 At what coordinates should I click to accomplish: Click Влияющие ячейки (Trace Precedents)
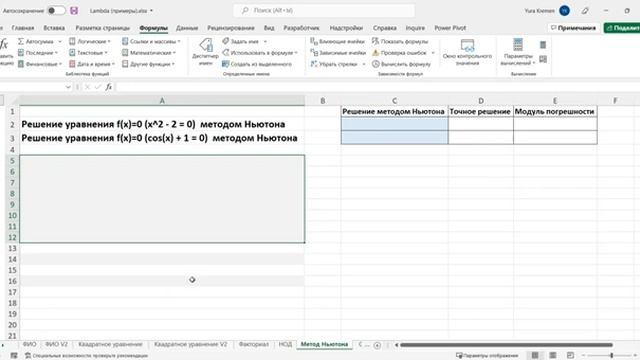click(x=338, y=41)
